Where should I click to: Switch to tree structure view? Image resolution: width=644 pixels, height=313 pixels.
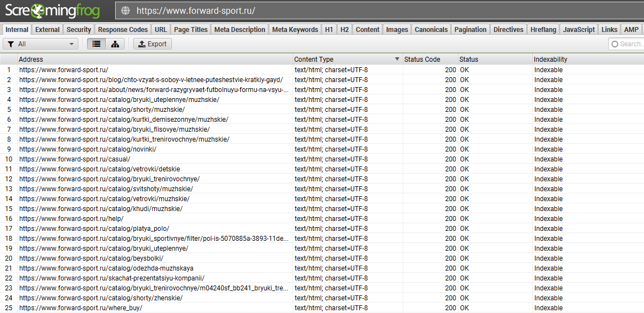click(x=115, y=44)
